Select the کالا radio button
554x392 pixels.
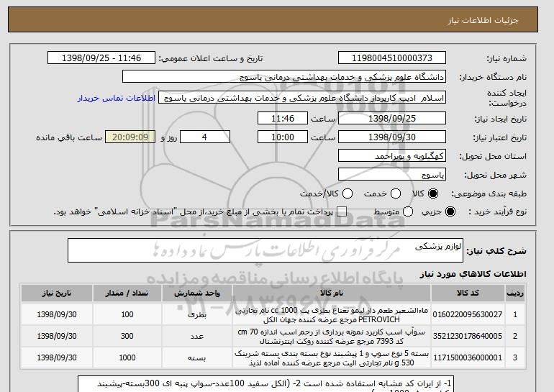click(433, 193)
